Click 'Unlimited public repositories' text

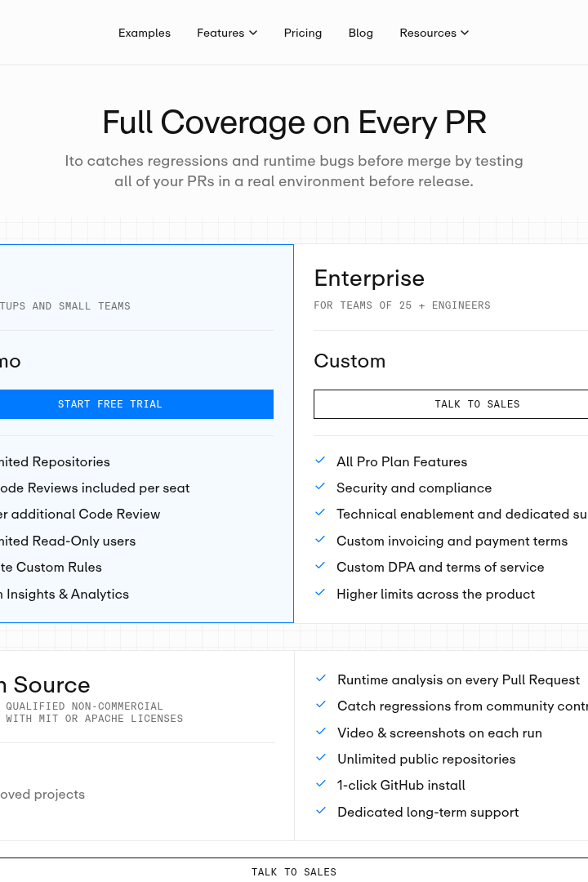pyautogui.click(x=426, y=759)
